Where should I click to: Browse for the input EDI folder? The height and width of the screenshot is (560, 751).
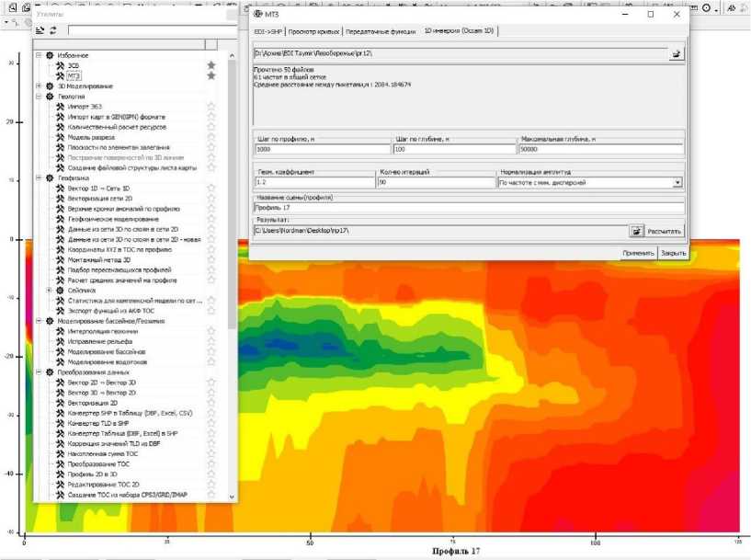click(676, 54)
